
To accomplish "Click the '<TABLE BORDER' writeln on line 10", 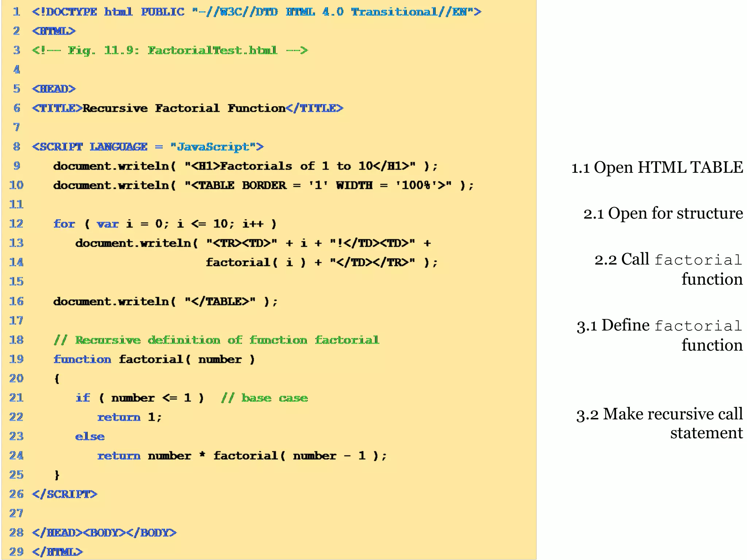I will click(x=263, y=186).
